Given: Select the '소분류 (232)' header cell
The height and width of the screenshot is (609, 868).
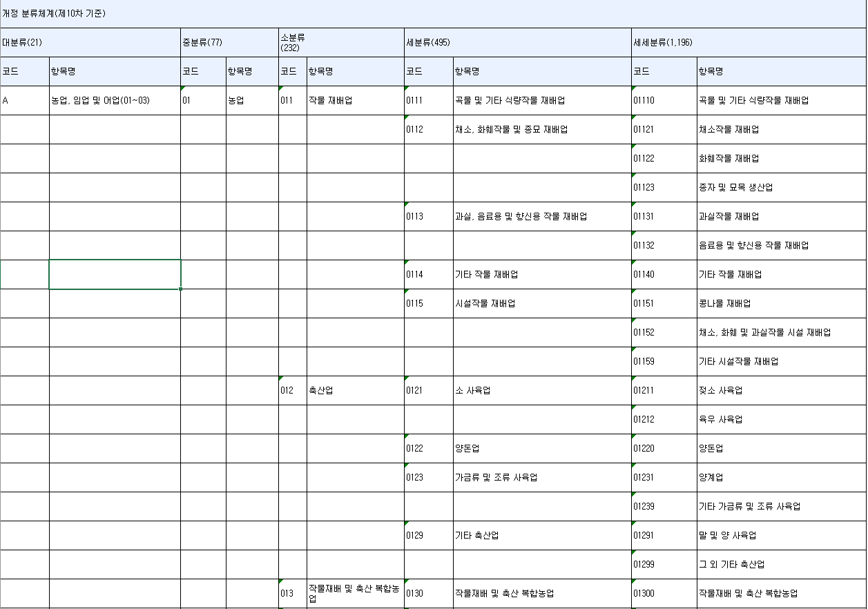Looking at the screenshot, I should pyautogui.click(x=341, y=42).
